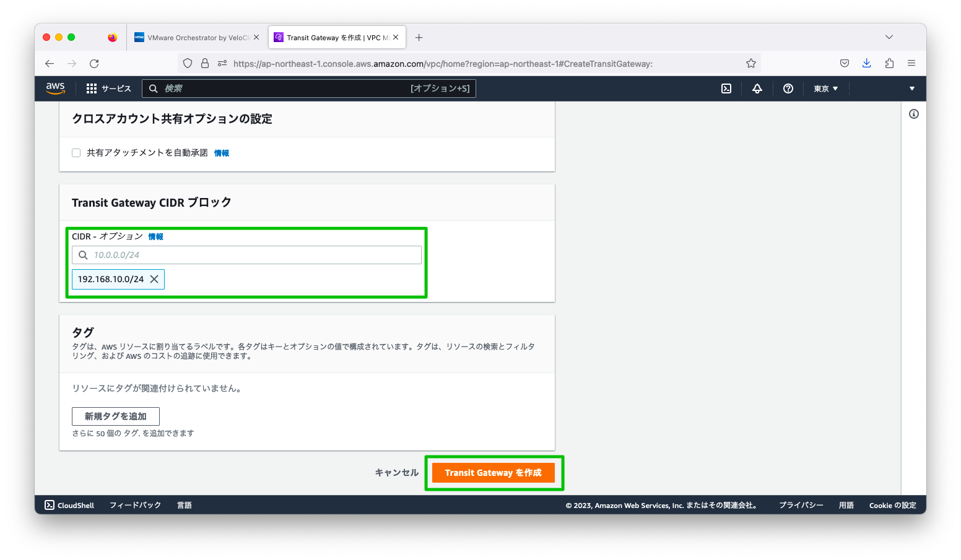
Task: Open Cookie の設定 footer link
Action: click(892, 505)
